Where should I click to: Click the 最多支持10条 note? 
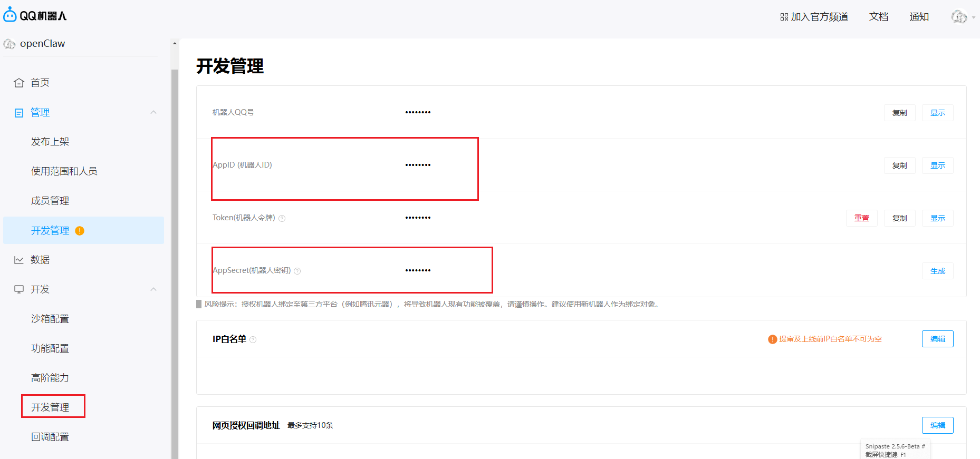[x=310, y=425]
